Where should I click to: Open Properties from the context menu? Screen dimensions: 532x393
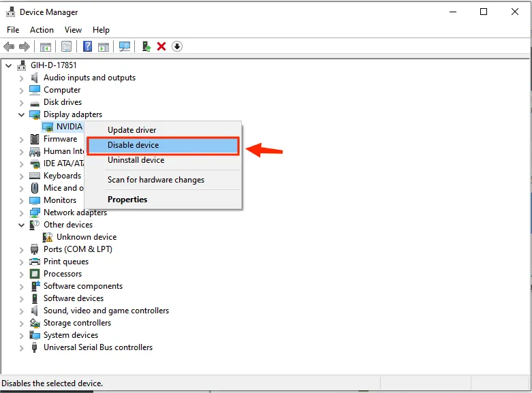[x=163, y=200]
